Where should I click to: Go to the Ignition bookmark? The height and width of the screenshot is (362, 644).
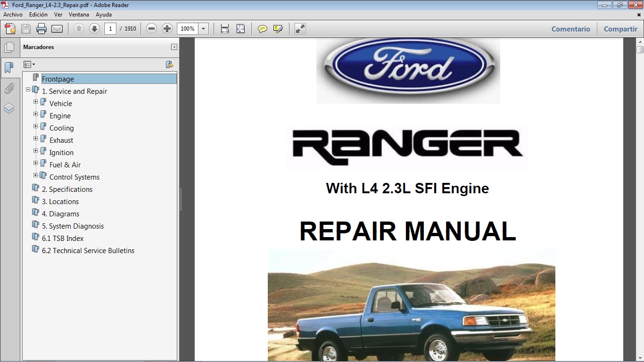61,153
